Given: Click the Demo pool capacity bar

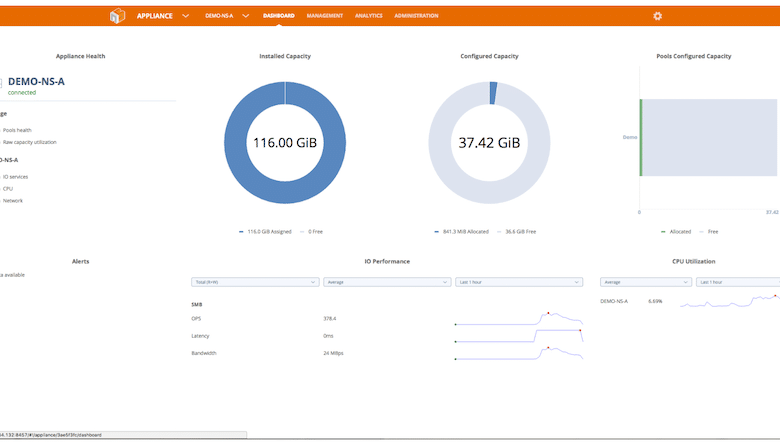Looking at the screenshot, I should coord(708,138).
